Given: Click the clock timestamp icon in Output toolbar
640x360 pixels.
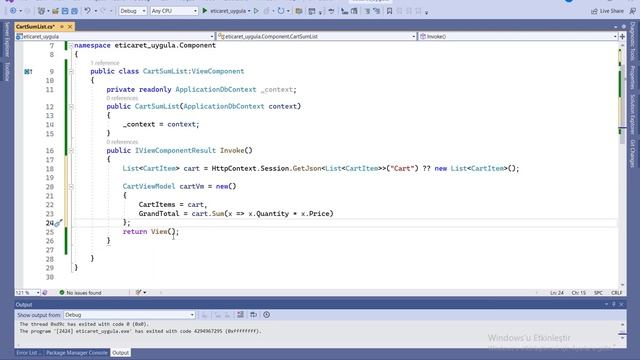Looking at the screenshot, I should 267,315.
